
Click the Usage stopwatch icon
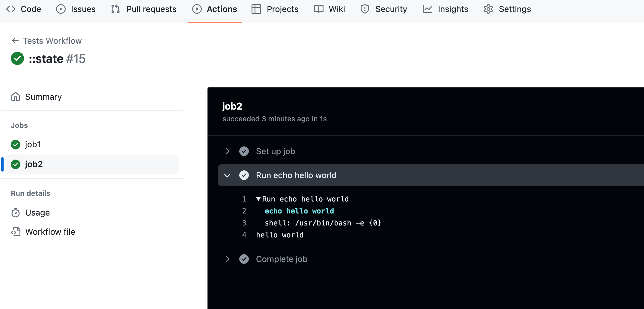[x=16, y=213]
